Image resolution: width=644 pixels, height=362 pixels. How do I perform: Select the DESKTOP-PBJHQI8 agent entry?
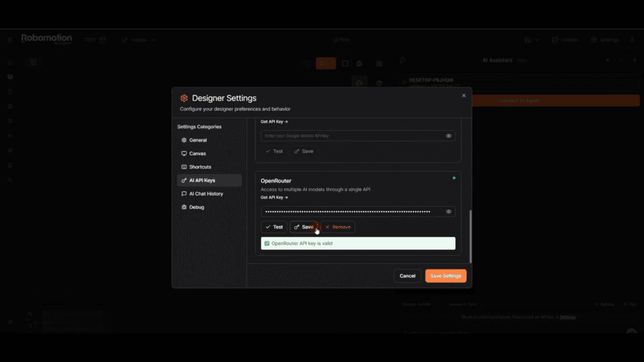(x=519, y=82)
